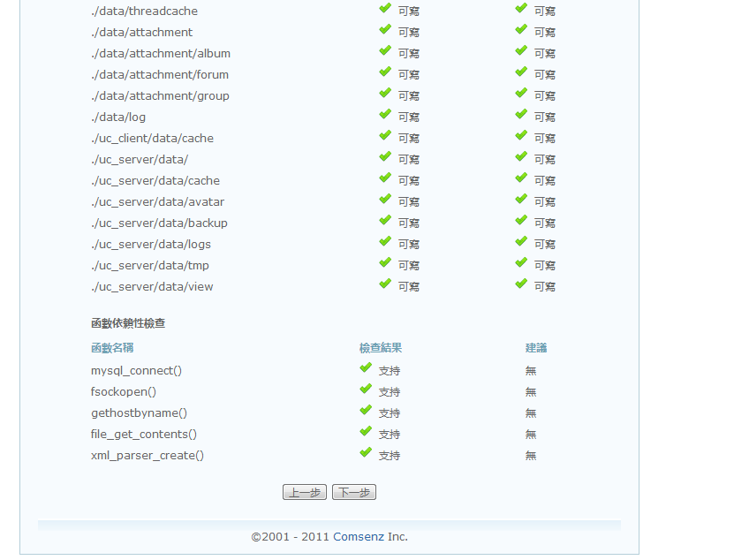
Task: Click check icon for xml_parser_create() result
Action: point(366,452)
